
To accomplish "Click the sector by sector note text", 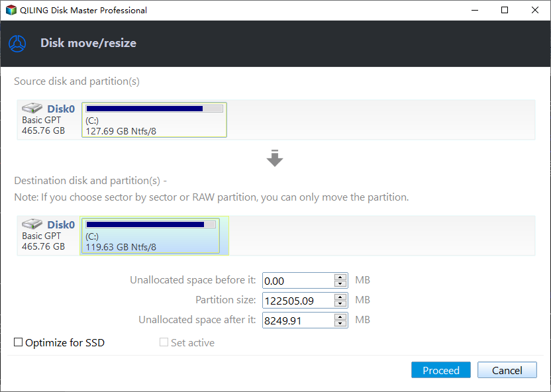I will pyautogui.click(x=211, y=197).
